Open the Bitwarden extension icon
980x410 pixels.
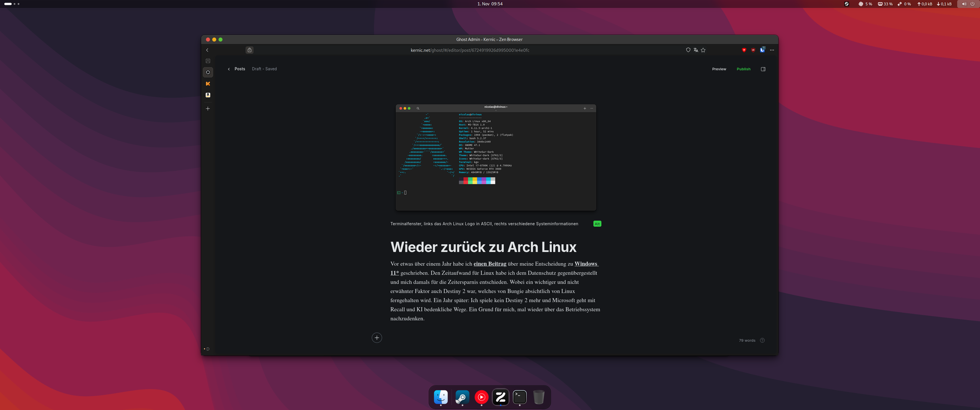762,50
